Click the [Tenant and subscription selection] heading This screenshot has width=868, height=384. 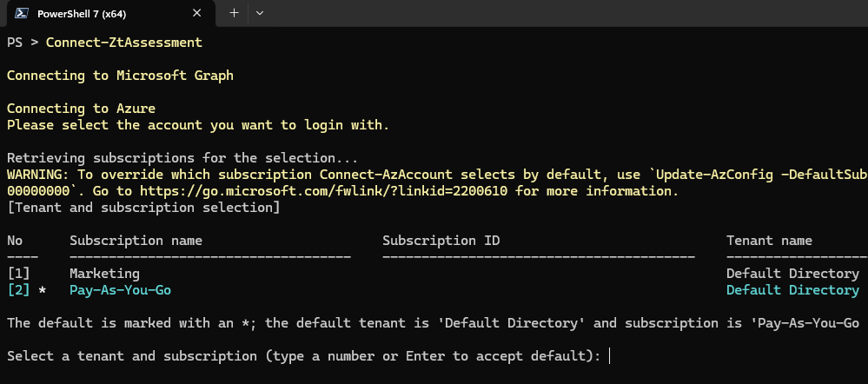pyautogui.click(x=143, y=207)
